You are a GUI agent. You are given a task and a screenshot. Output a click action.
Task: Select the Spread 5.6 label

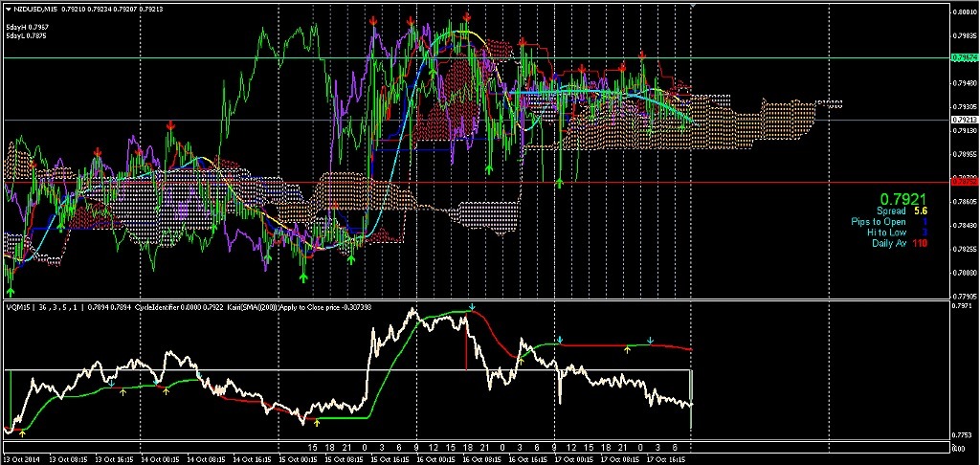902,210
